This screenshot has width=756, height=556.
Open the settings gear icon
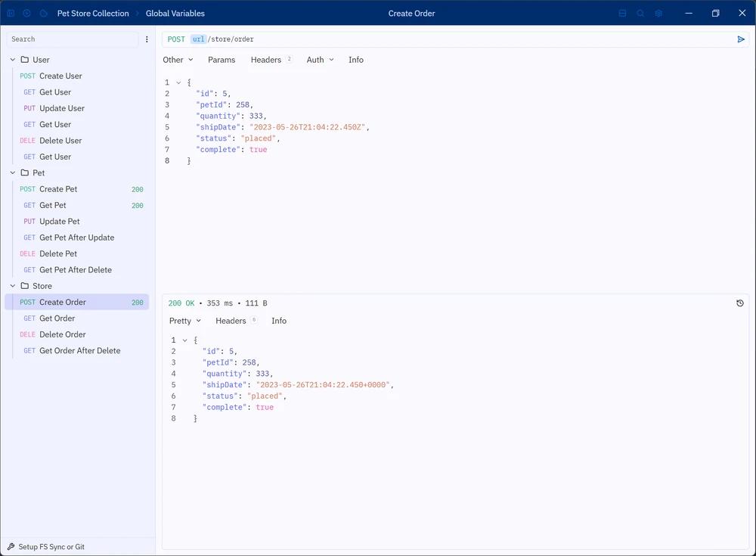click(658, 14)
